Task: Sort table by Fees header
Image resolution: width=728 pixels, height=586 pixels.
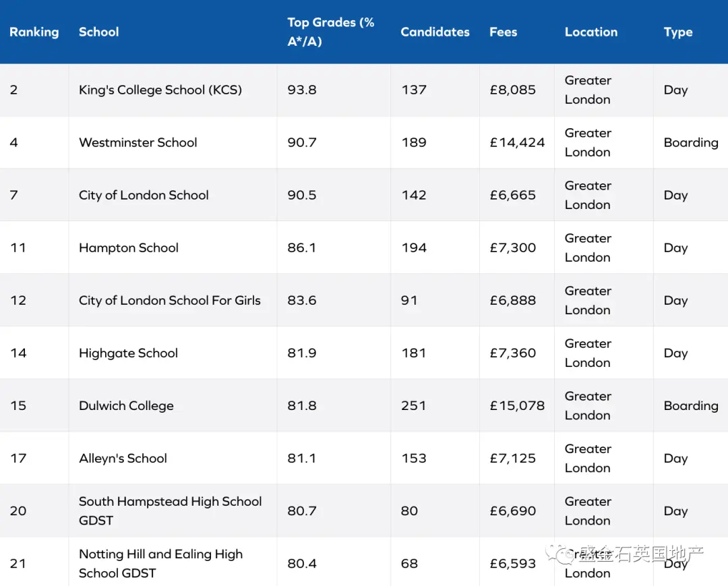Action: 504,32
